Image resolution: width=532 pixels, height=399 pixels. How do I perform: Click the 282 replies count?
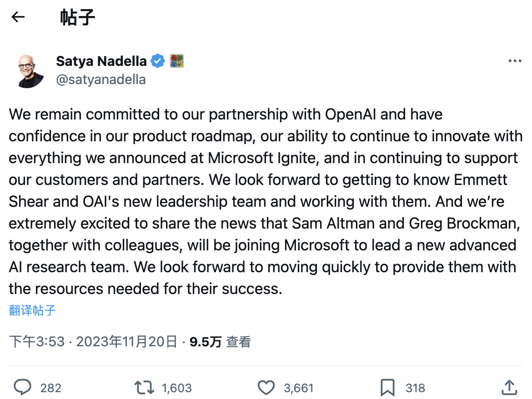pos(51,388)
